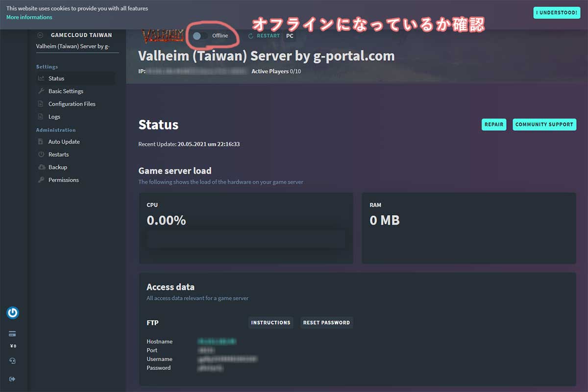Click the GAMECLOUD TAIWAN heading
The width and height of the screenshot is (588, 392).
[x=81, y=35]
